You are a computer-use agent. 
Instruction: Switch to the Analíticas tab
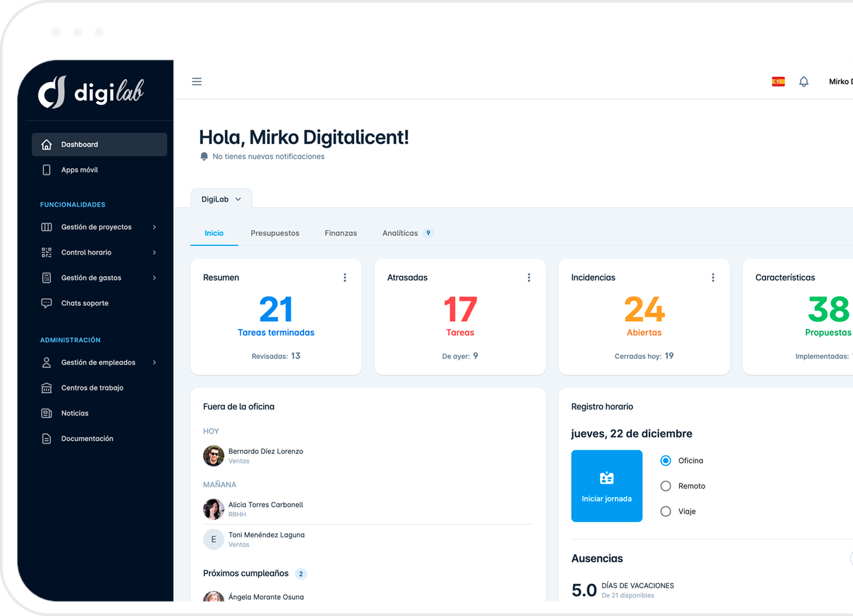400,233
